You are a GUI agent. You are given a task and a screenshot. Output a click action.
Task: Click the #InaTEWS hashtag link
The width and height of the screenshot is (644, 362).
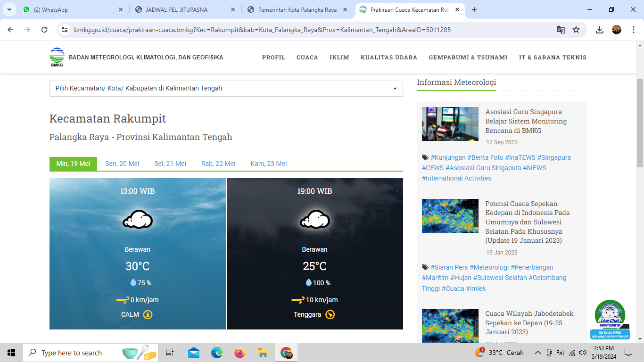[x=520, y=157]
